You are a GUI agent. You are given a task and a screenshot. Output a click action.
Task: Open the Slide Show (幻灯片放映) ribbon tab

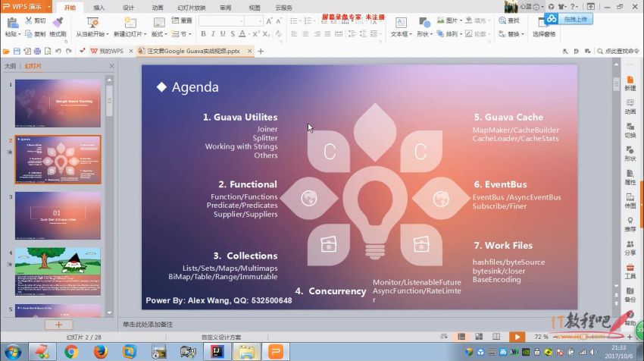(x=192, y=8)
